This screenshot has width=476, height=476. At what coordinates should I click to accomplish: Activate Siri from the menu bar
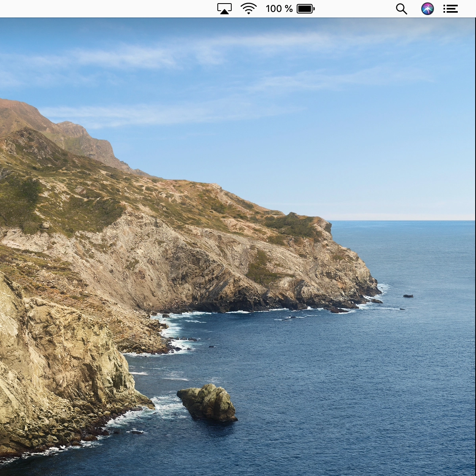[x=427, y=8]
